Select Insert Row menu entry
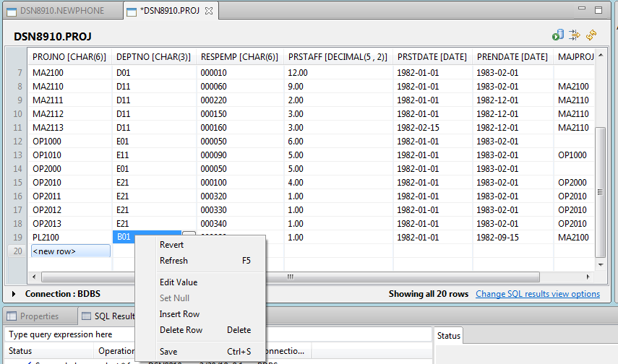 coord(179,314)
